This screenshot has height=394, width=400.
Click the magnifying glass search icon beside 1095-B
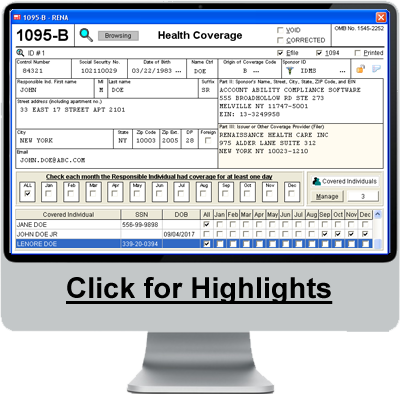pos(86,35)
